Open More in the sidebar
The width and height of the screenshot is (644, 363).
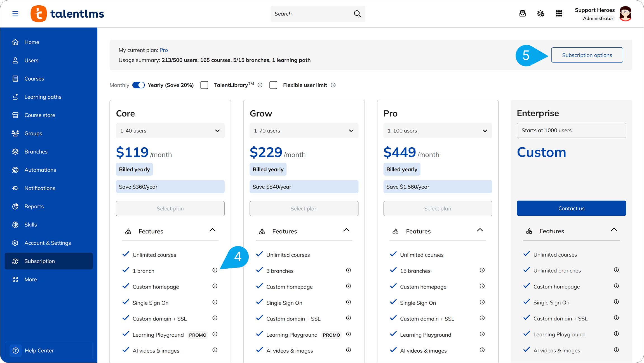coord(49,280)
